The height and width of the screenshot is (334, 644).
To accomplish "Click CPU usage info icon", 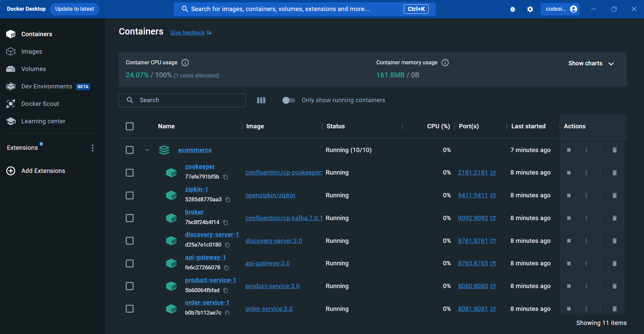I will 185,63.
